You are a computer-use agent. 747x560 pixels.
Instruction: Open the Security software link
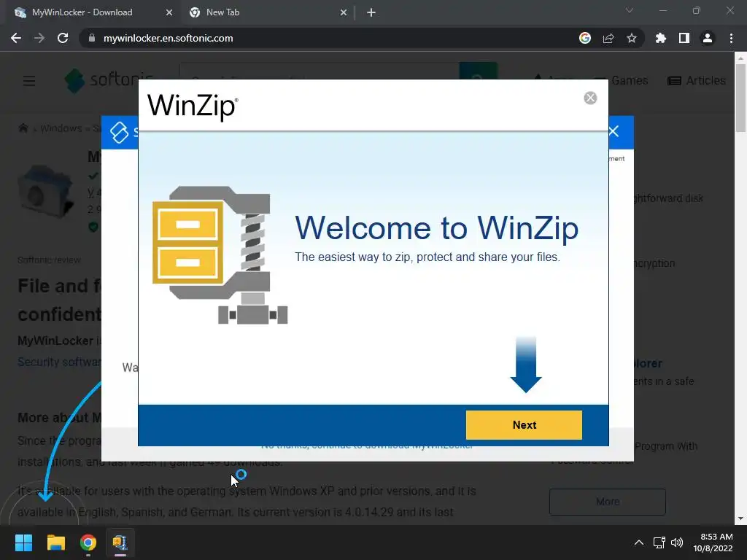[60, 362]
